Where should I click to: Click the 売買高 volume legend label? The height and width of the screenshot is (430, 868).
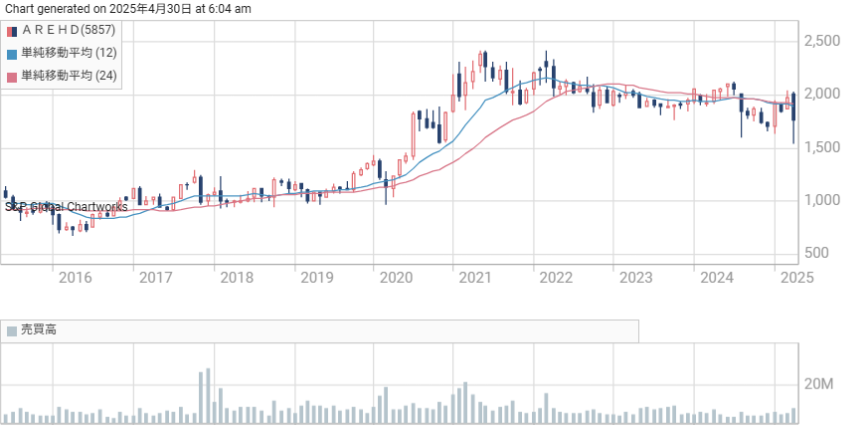coord(38,330)
